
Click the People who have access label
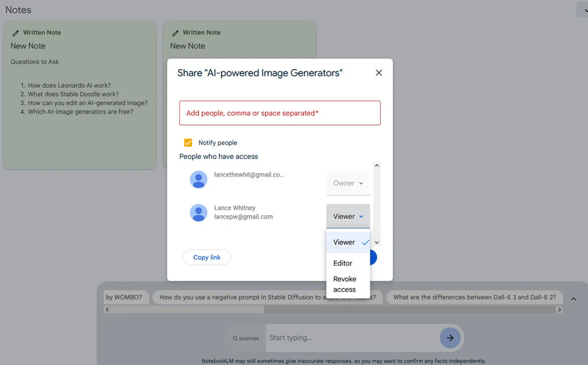click(x=219, y=157)
